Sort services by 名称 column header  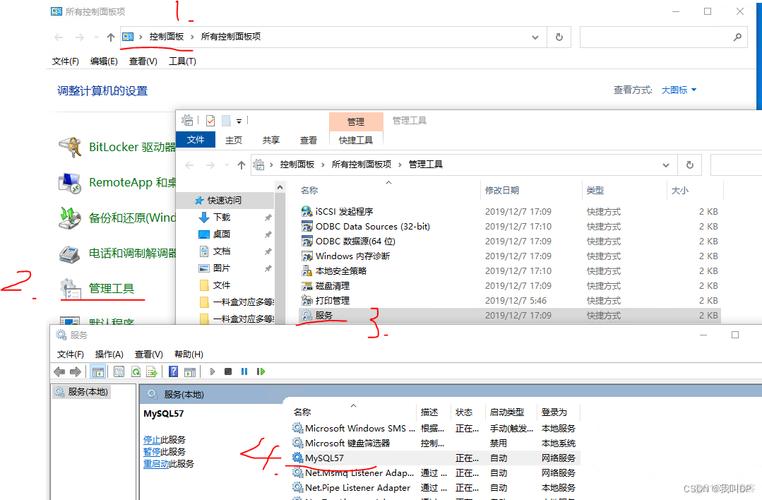(353, 412)
